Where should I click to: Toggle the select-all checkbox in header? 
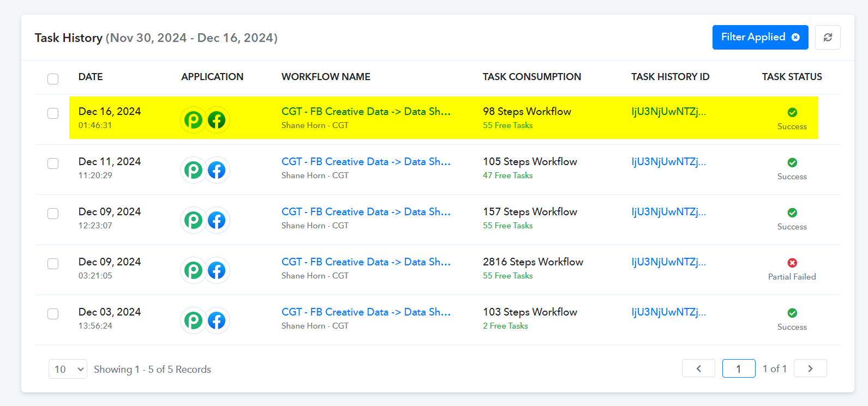click(x=53, y=79)
